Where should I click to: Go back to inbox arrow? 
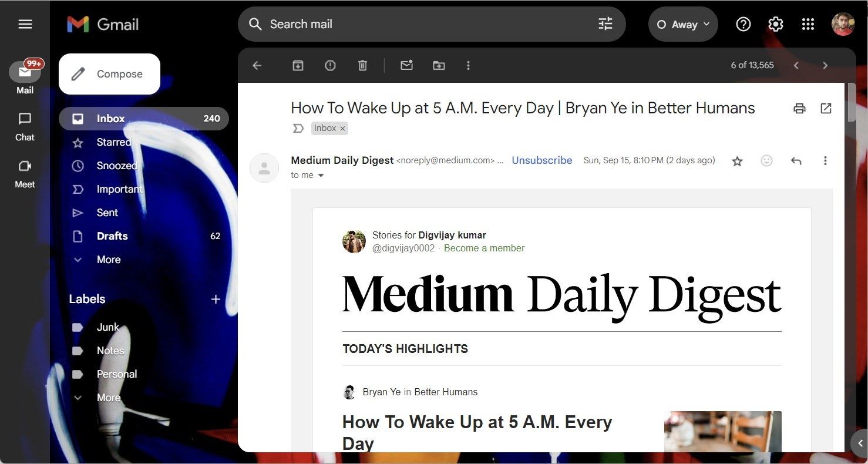(257, 65)
